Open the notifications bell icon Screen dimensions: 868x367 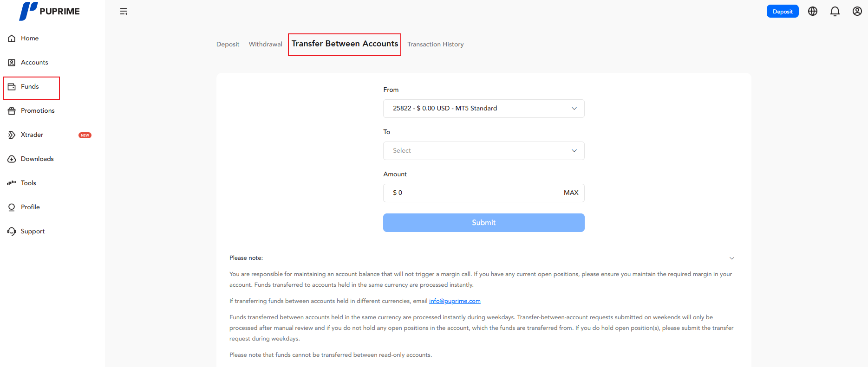835,12
